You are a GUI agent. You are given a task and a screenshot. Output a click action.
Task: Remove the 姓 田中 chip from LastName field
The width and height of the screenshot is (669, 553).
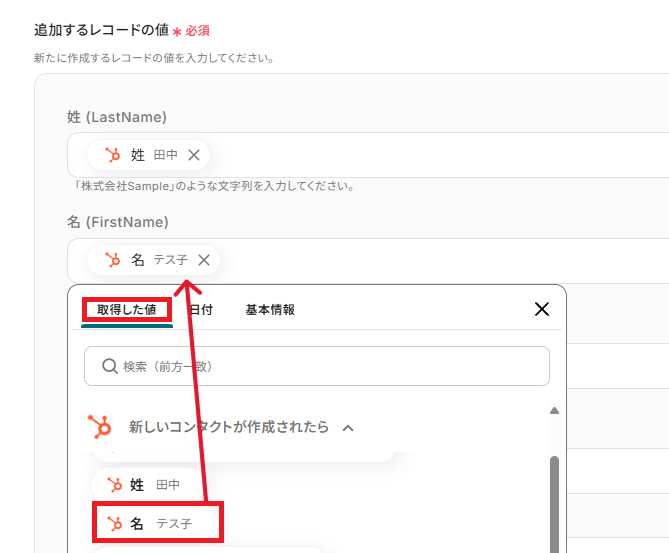(x=194, y=155)
